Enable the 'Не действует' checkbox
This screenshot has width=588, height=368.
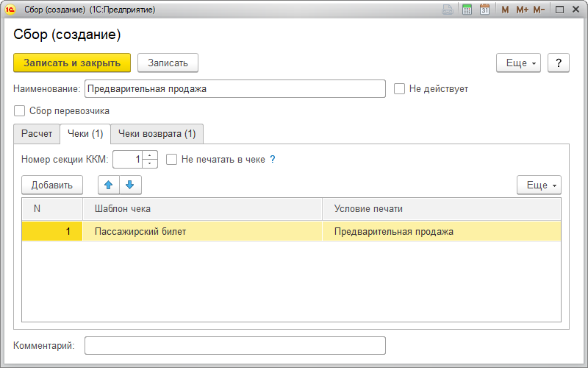tap(400, 89)
